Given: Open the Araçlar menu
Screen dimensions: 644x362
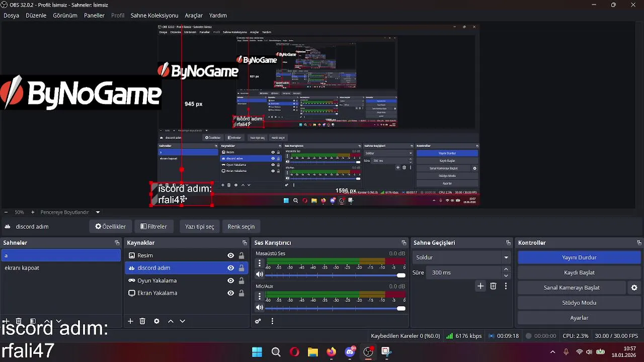Looking at the screenshot, I should click(x=194, y=16).
